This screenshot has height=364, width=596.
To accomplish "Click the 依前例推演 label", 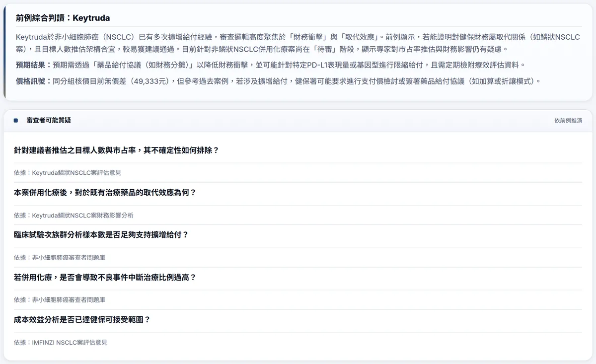I will pyautogui.click(x=568, y=121).
